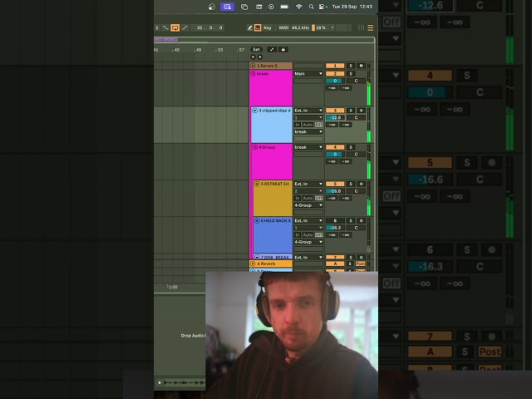Adjust track 6 volume field -16.3
The width and height of the screenshot is (532, 399).
click(335, 228)
